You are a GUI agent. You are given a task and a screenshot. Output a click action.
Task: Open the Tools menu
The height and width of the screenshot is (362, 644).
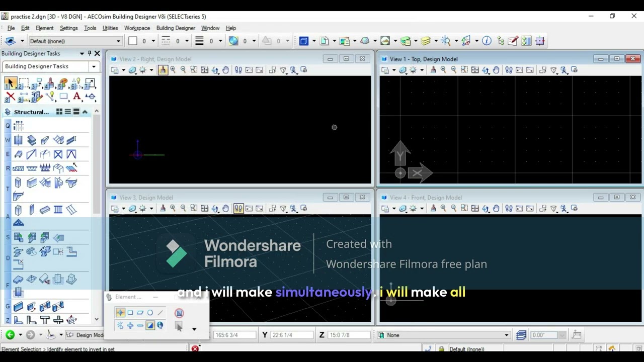point(90,28)
